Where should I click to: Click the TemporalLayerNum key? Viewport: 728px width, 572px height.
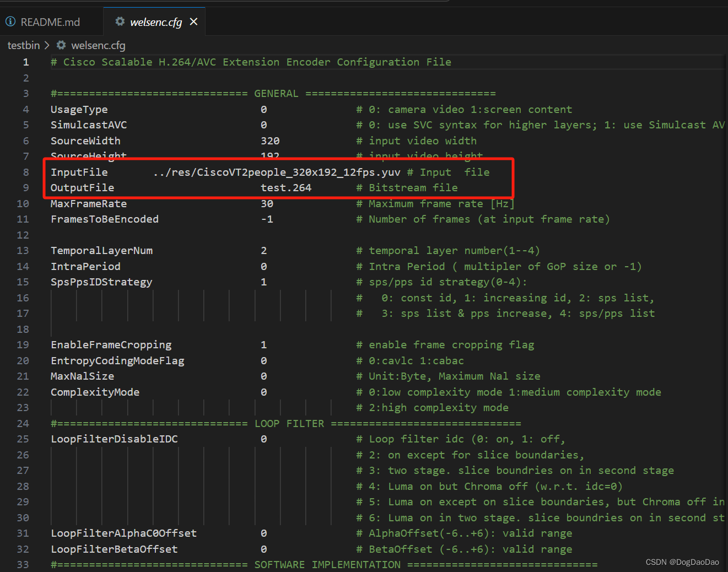click(102, 251)
